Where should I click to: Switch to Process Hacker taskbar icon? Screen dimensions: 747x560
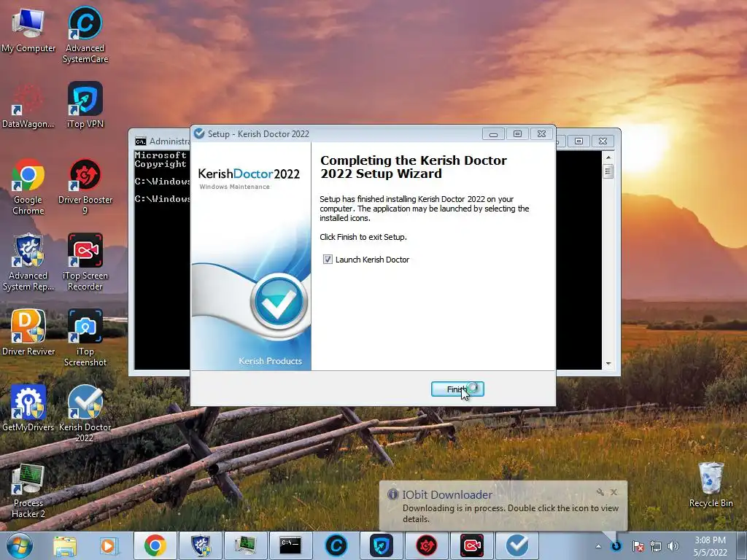tap(246, 545)
